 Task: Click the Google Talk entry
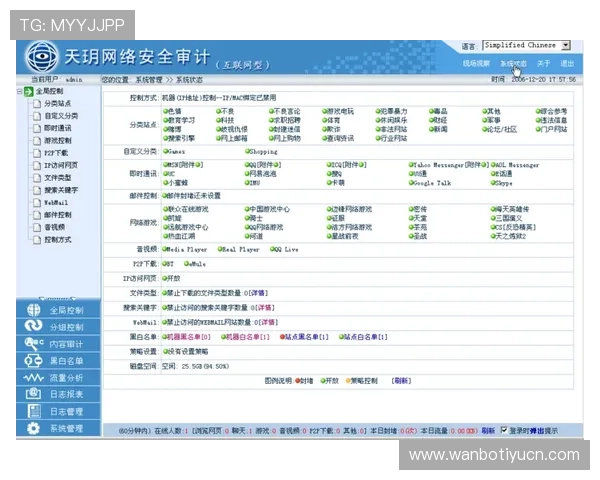pos(432,183)
